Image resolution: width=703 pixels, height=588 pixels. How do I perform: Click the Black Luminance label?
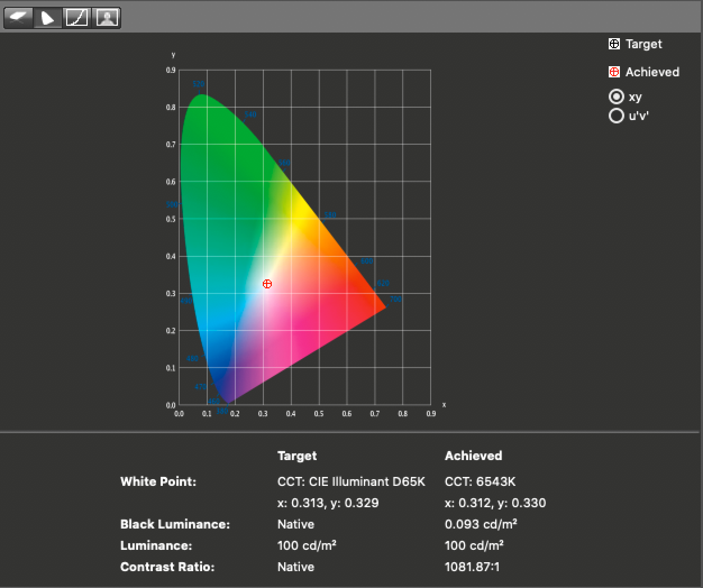click(175, 524)
